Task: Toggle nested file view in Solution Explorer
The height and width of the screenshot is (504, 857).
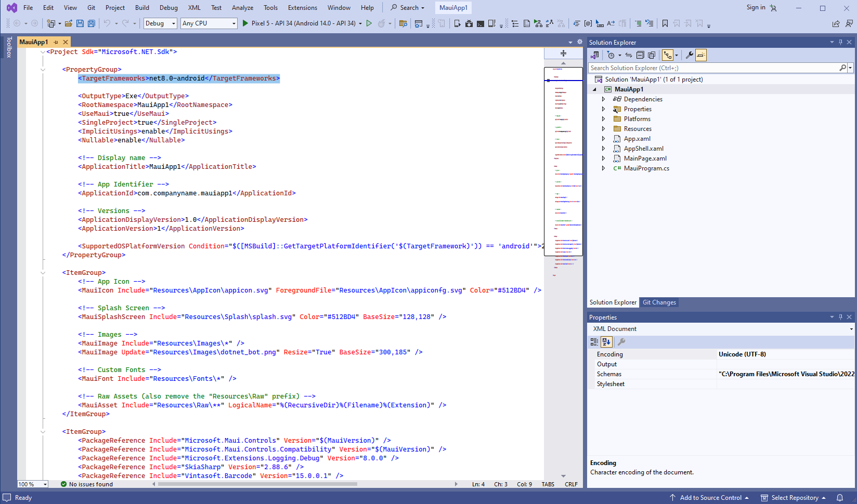Action: coord(668,55)
